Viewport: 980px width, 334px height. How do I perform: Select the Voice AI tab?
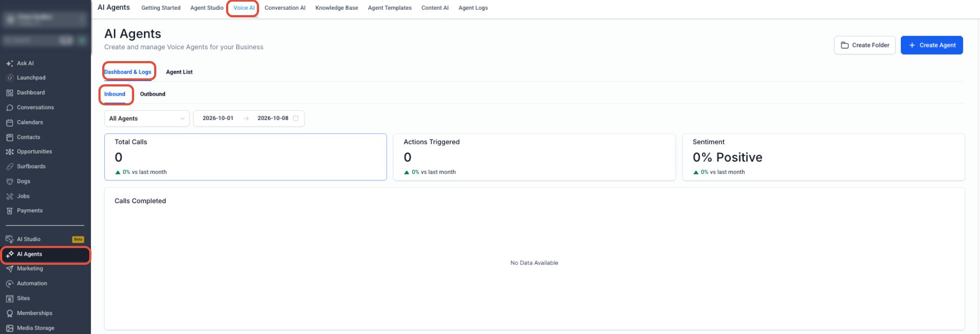(244, 8)
